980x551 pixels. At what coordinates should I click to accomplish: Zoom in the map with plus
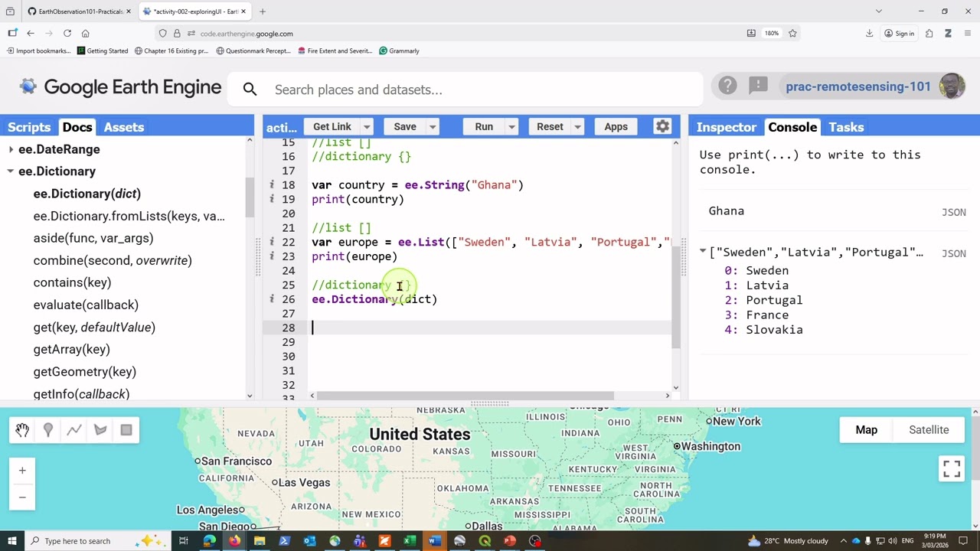tap(22, 471)
